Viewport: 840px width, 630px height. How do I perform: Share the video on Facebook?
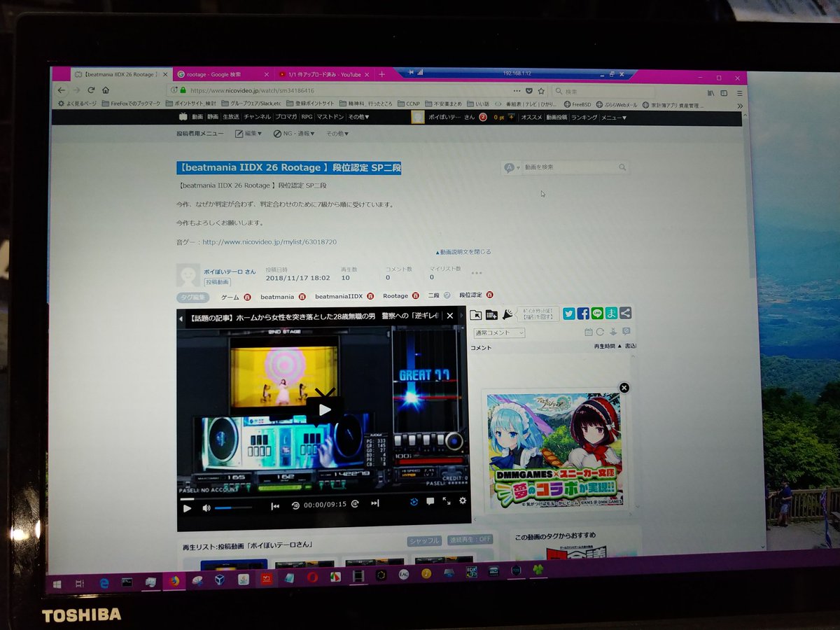pos(583,314)
